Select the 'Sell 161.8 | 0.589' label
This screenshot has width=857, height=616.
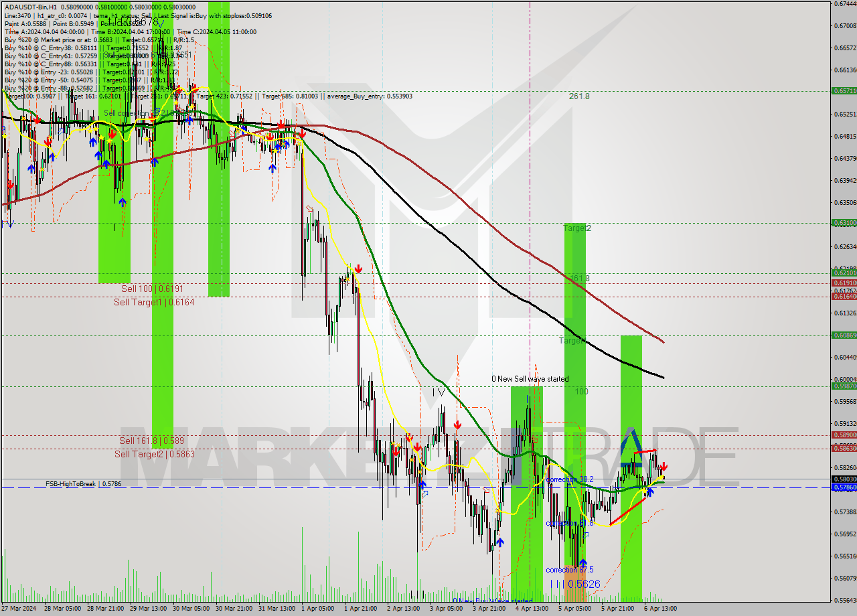(x=151, y=441)
